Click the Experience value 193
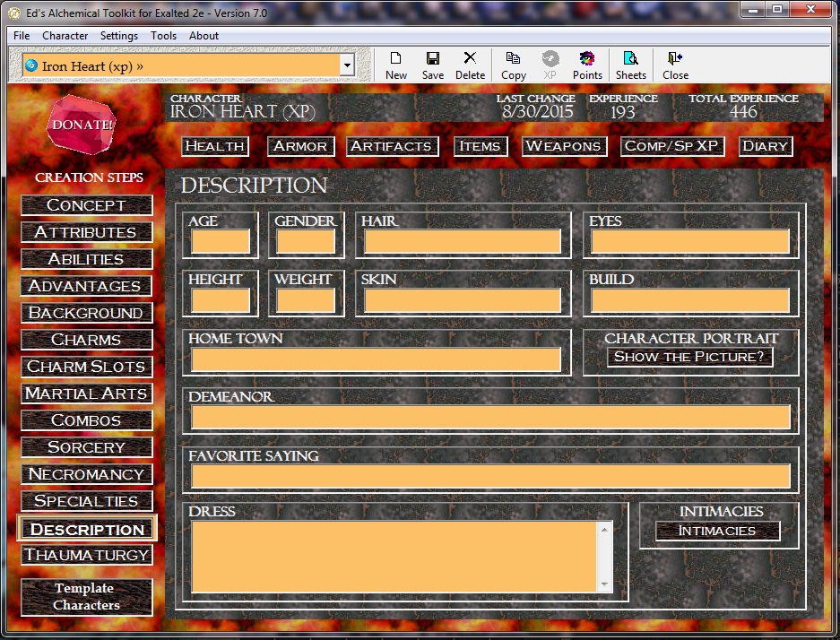 coord(622,112)
